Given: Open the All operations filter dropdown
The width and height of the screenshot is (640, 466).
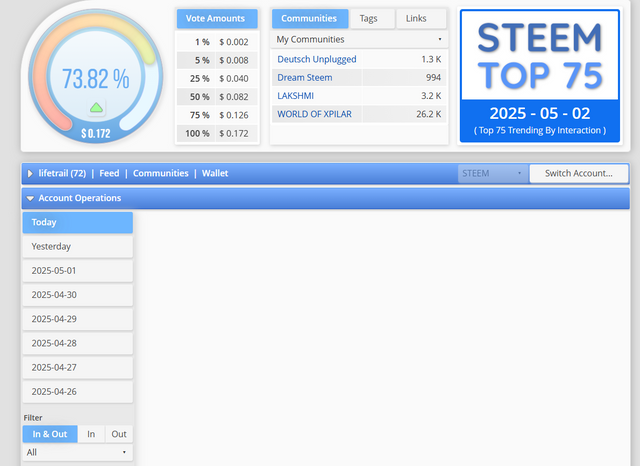Looking at the screenshot, I should [x=78, y=453].
